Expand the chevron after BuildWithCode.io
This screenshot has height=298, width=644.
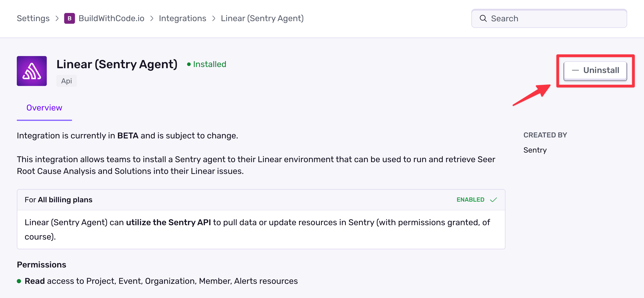coord(152,18)
